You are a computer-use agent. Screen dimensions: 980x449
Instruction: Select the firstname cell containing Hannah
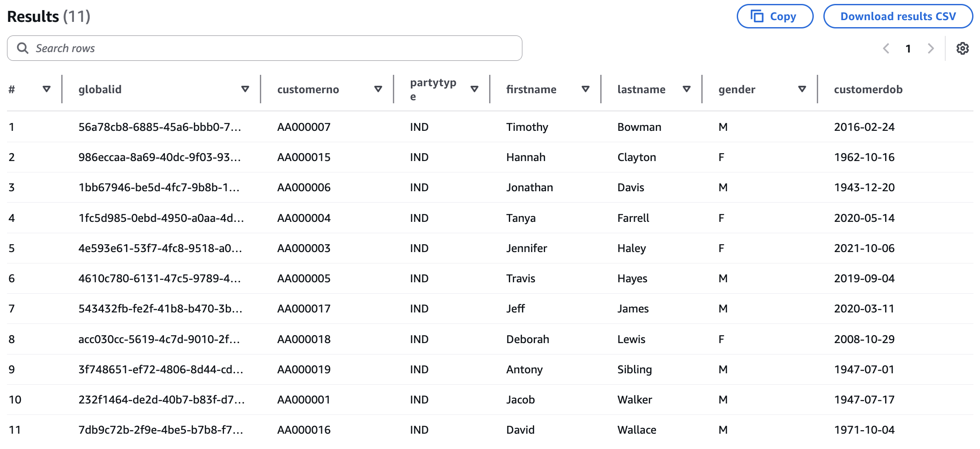point(525,157)
